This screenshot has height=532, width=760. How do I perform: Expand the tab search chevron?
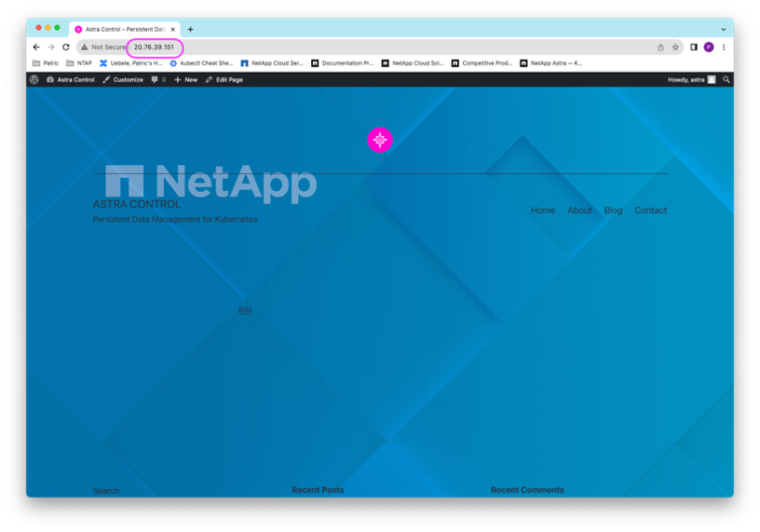723,30
